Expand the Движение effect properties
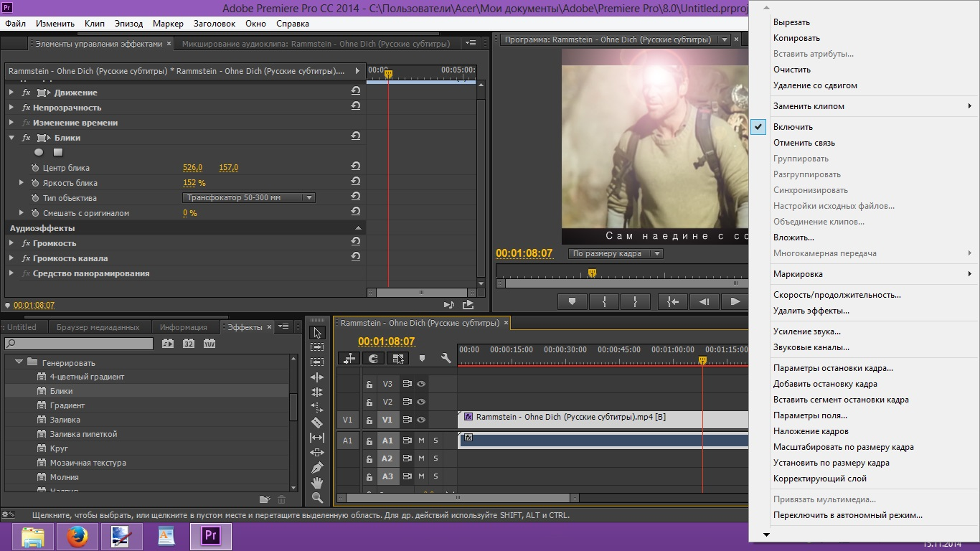Screen dimensions: 980x551 click(11, 93)
